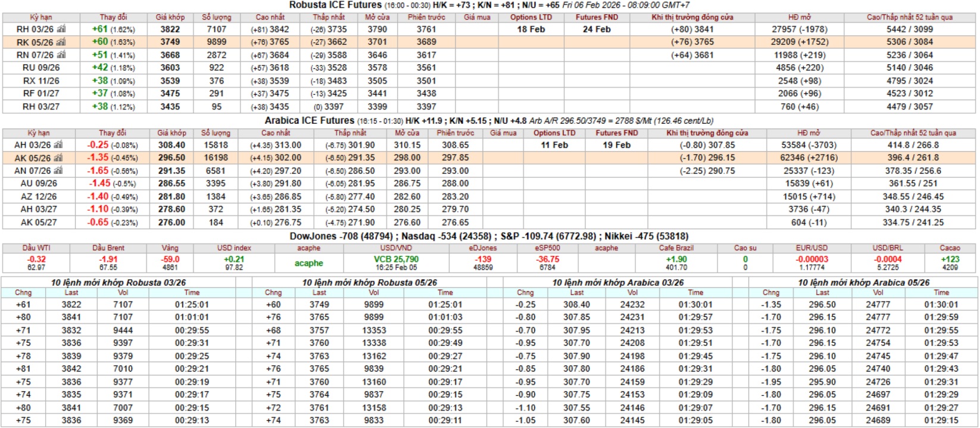Click the Dầu WTI market cell
The image size is (980, 428).
coord(36,259)
